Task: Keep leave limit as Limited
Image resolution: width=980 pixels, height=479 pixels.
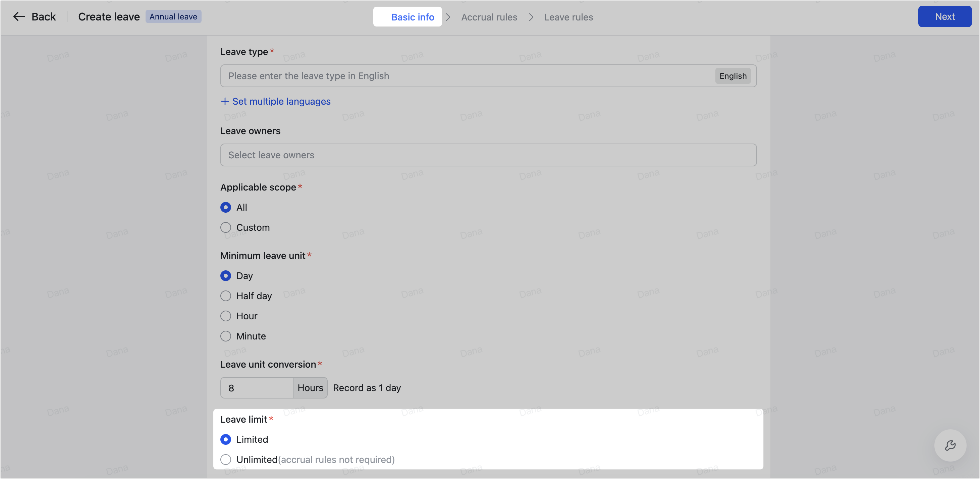Action: click(x=226, y=439)
